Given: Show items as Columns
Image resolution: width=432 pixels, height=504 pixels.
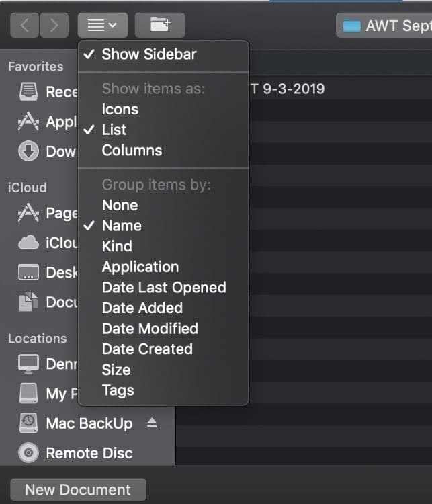Looking at the screenshot, I should (132, 151).
